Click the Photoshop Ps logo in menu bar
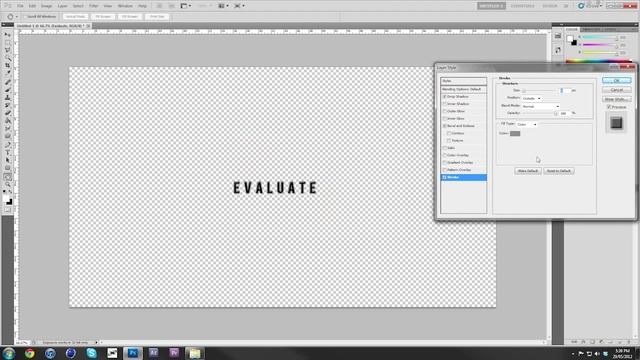Image resolution: width=640 pixels, height=360 pixels. (7, 6)
